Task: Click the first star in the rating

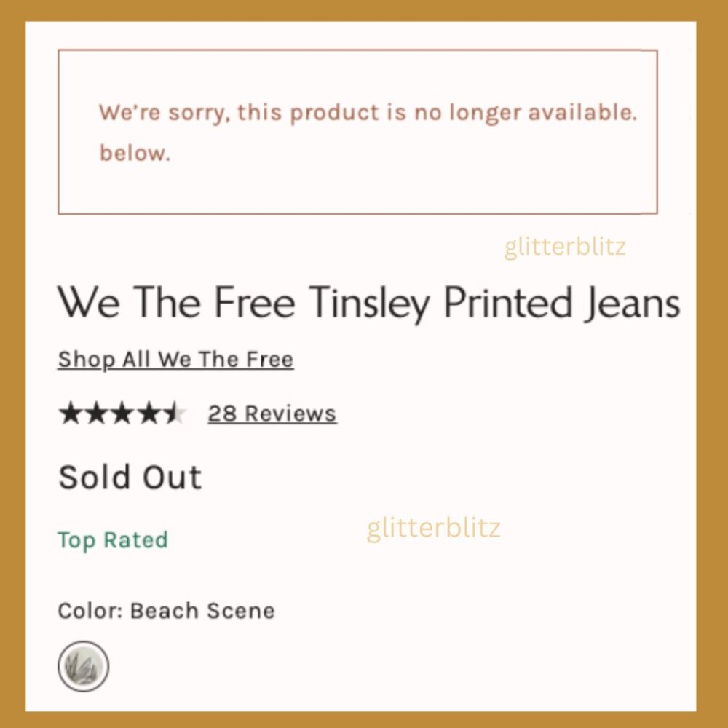Action: [71, 413]
